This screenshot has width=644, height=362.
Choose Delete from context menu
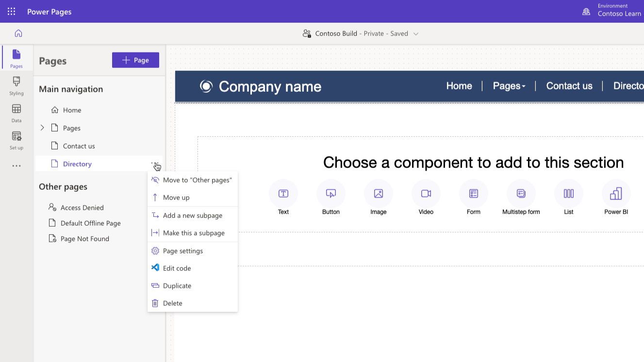point(193,303)
